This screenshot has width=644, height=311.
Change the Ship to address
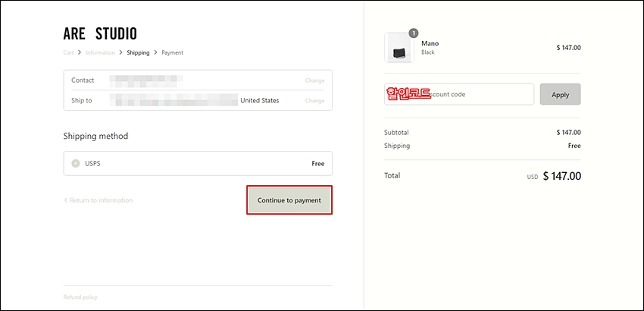(x=314, y=101)
